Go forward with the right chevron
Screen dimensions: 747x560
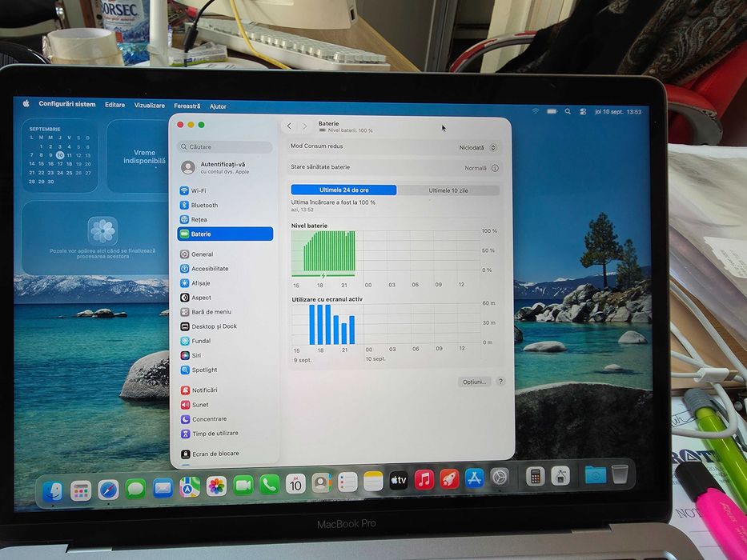point(305,126)
